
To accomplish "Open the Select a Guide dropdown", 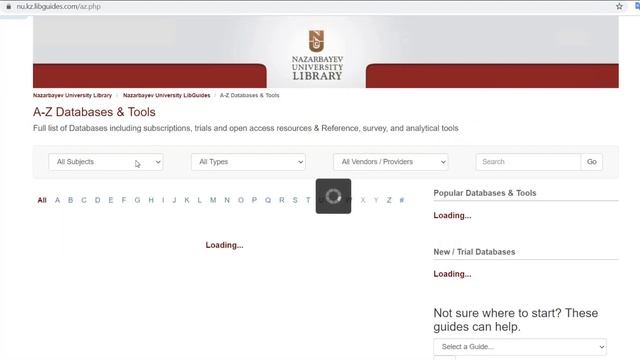I will (520, 347).
